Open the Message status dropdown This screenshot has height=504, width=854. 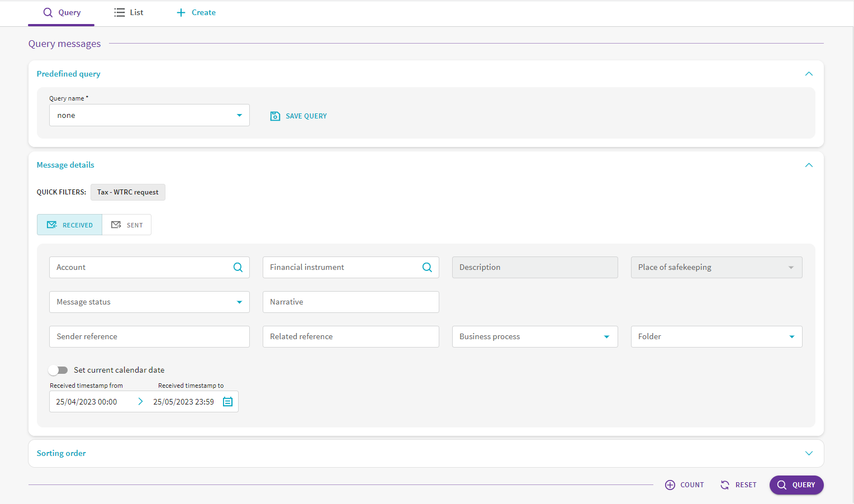pyautogui.click(x=149, y=302)
